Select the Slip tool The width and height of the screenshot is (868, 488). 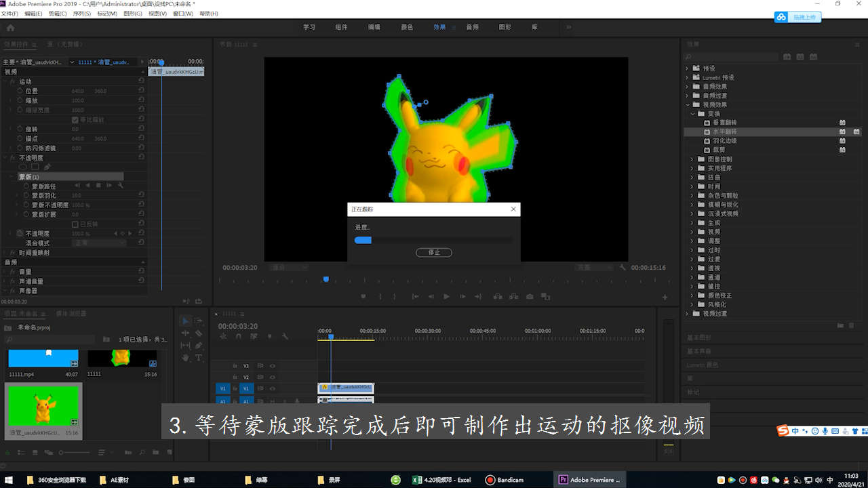tap(186, 345)
